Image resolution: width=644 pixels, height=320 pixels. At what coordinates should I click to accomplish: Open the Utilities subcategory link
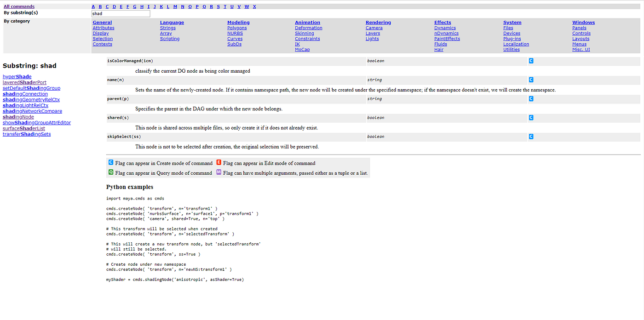[512, 50]
